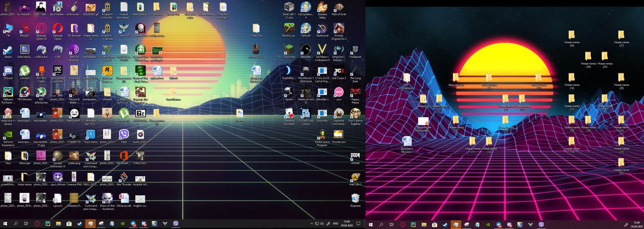Click the Браузер Opera GX icon
The height and width of the screenshot is (229, 644).
[41, 30]
